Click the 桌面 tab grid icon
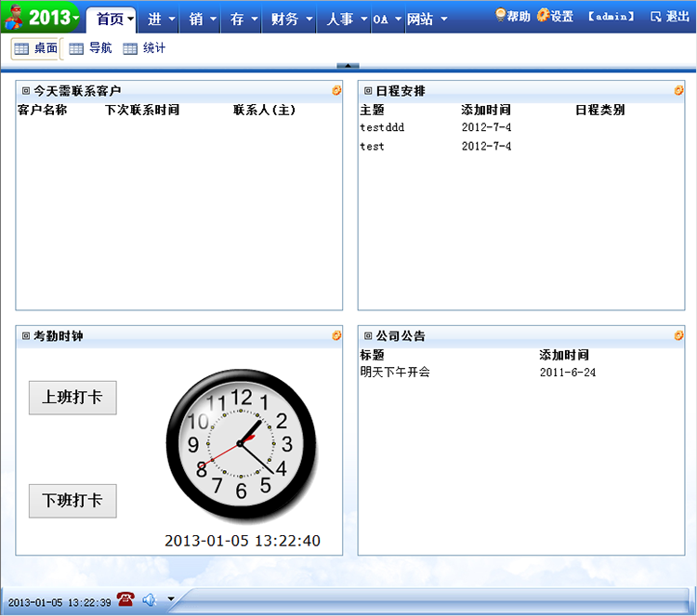The width and height of the screenshot is (697, 616). [21, 48]
